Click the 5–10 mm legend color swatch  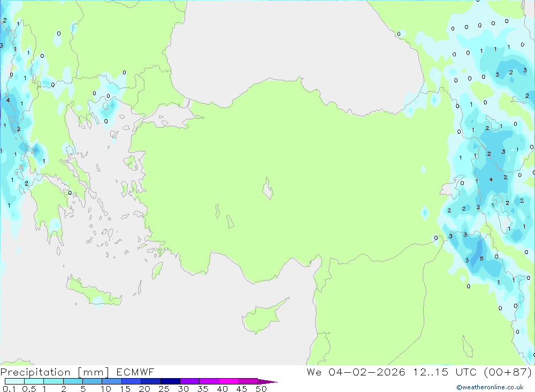[93, 381]
